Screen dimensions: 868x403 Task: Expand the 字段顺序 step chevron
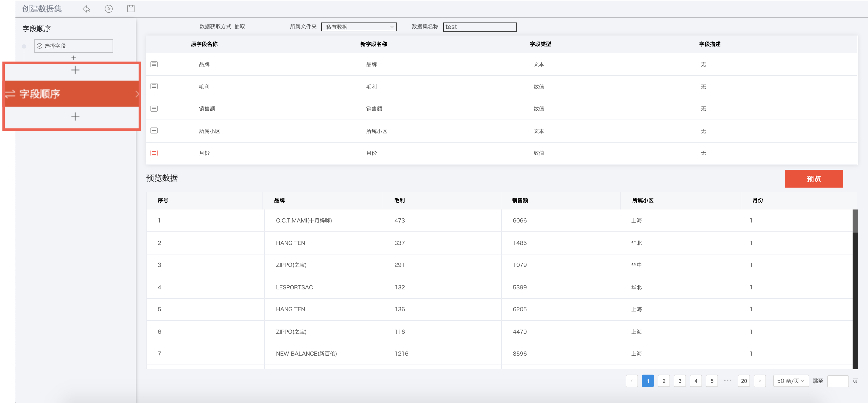[x=137, y=94]
